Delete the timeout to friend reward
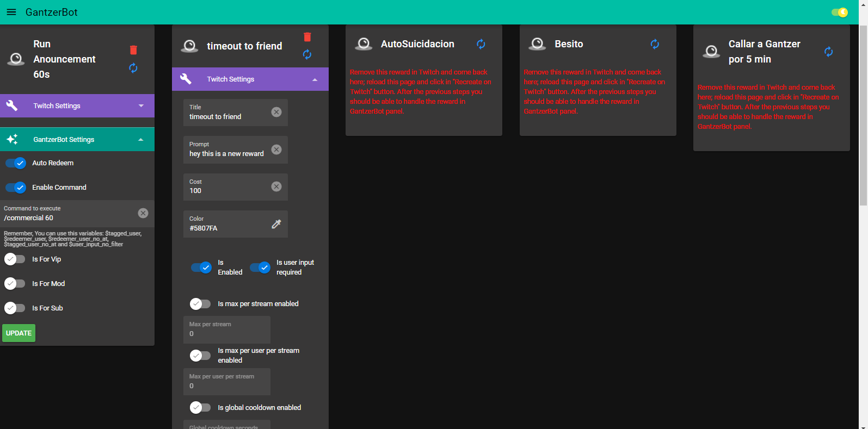Screen dimensions: 868x429 tap(307, 36)
